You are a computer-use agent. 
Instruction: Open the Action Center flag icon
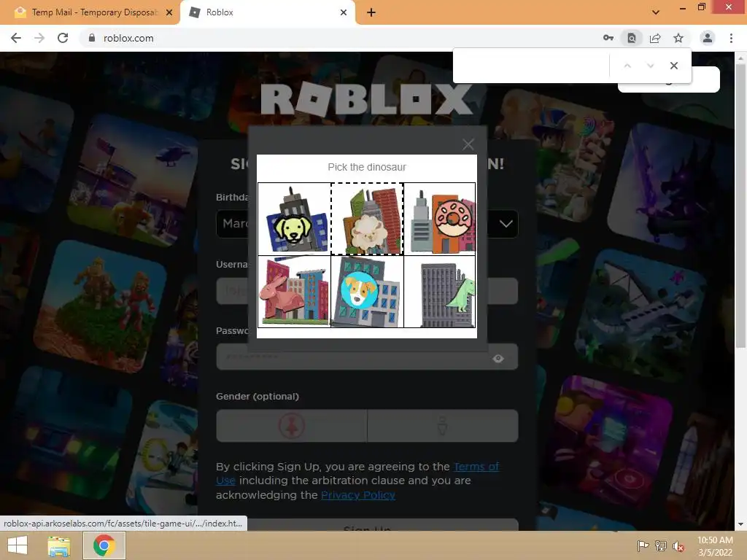643,545
